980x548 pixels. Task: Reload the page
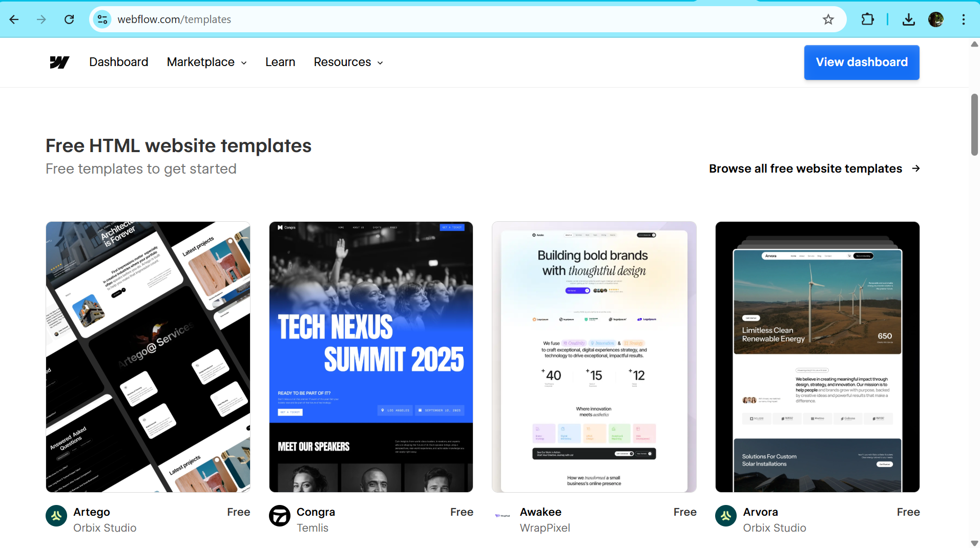click(69, 19)
